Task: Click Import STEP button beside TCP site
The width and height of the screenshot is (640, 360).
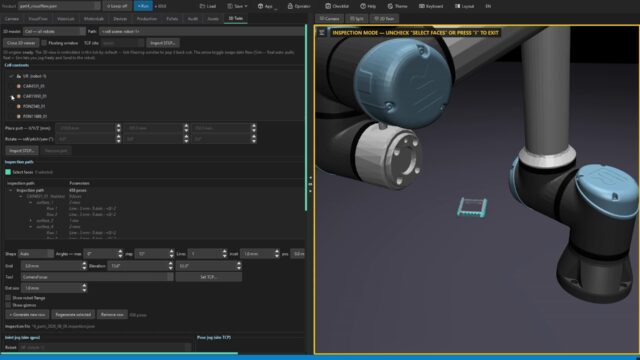Action: pyautogui.click(x=163, y=43)
